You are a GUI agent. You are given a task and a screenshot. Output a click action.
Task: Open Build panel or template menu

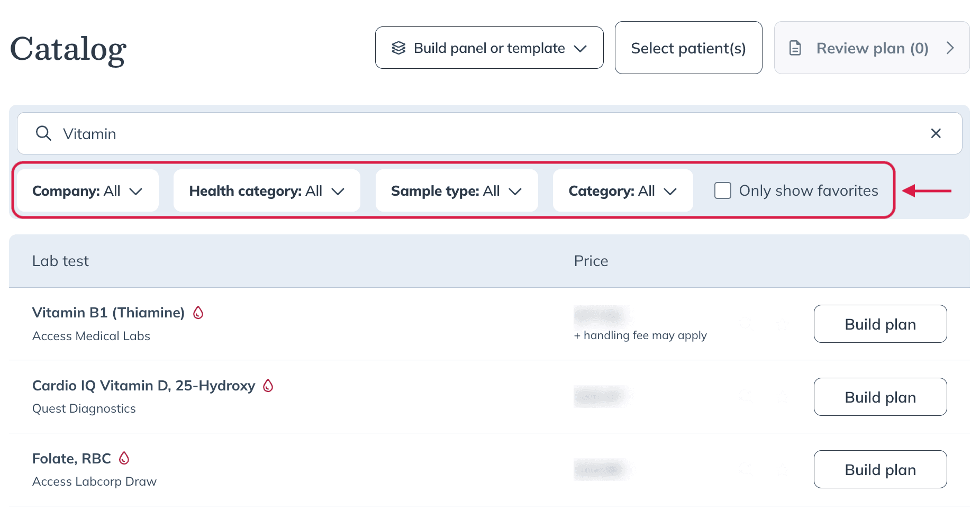pyautogui.click(x=489, y=48)
